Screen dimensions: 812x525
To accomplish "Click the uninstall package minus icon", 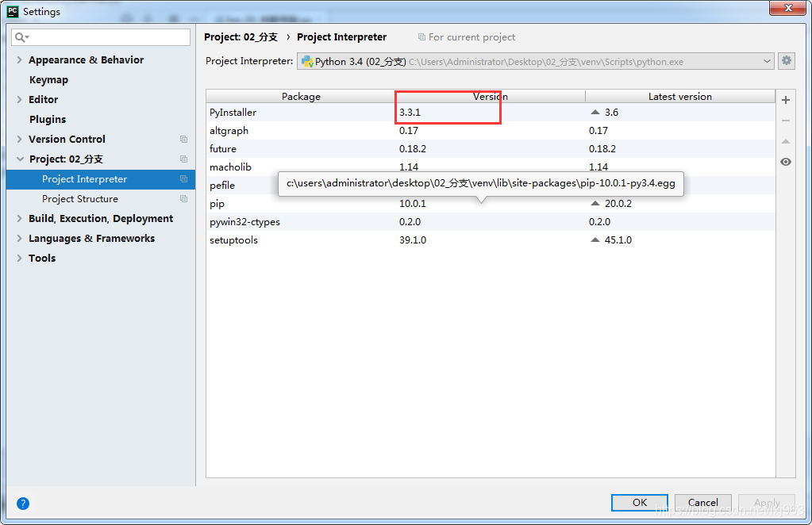I will coord(786,121).
